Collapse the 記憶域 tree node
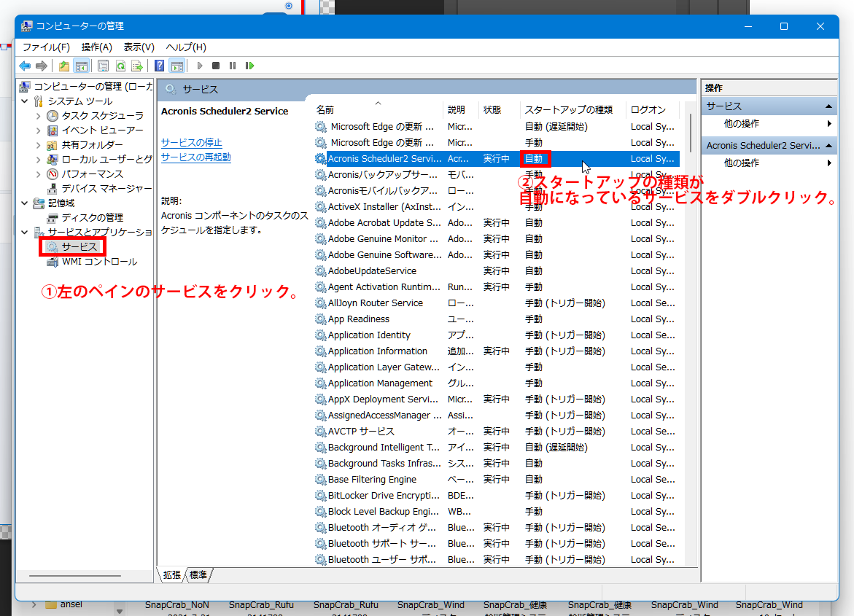Screen dimensions: 854x616 click(25, 203)
